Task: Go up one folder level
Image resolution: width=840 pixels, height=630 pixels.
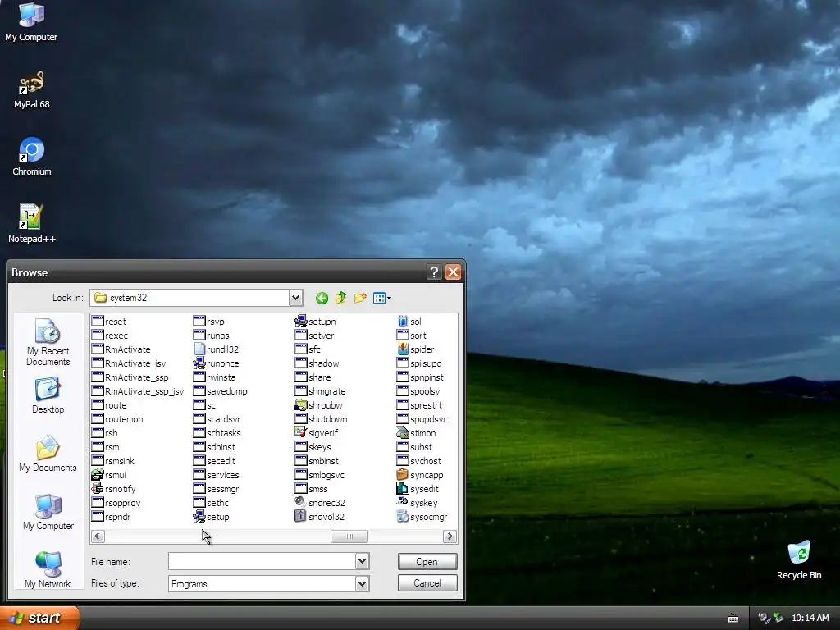Action: pyautogui.click(x=340, y=298)
